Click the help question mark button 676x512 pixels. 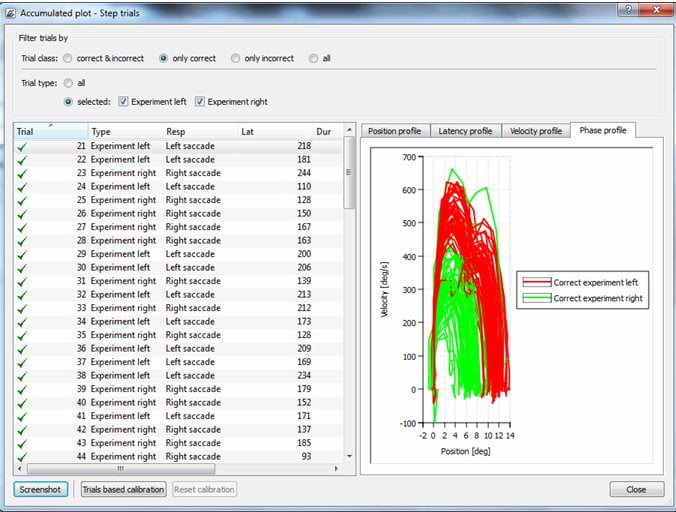pos(628,9)
